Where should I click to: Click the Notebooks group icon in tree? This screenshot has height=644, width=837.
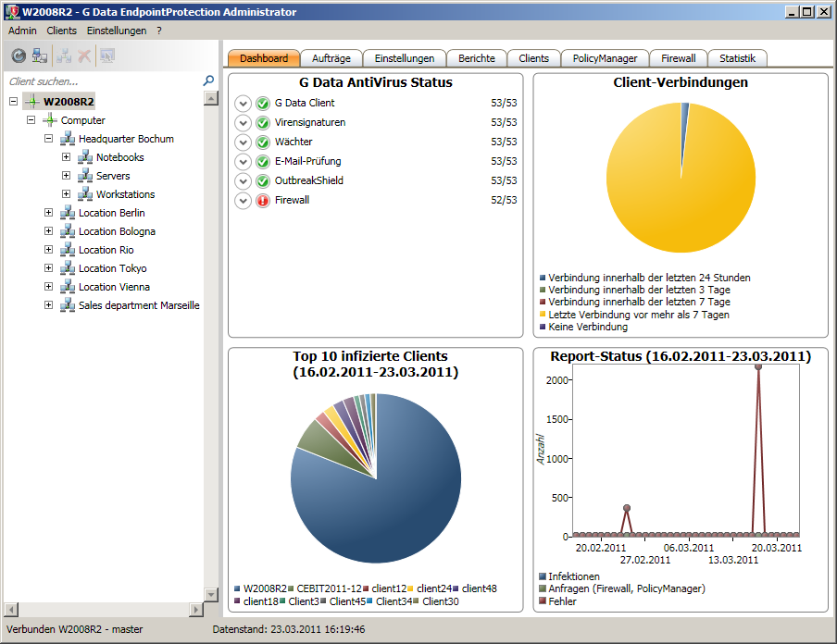[x=85, y=157]
